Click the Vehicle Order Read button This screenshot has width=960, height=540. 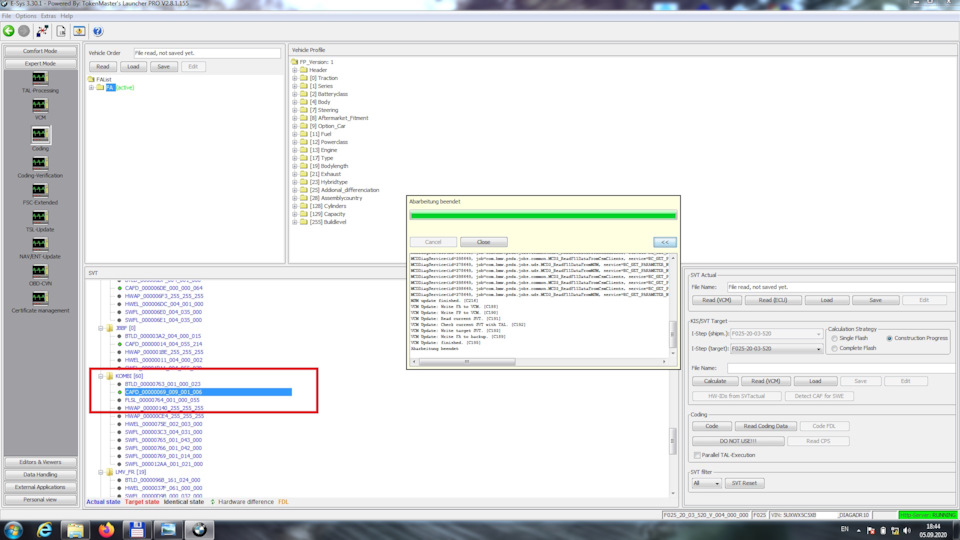[x=103, y=67]
